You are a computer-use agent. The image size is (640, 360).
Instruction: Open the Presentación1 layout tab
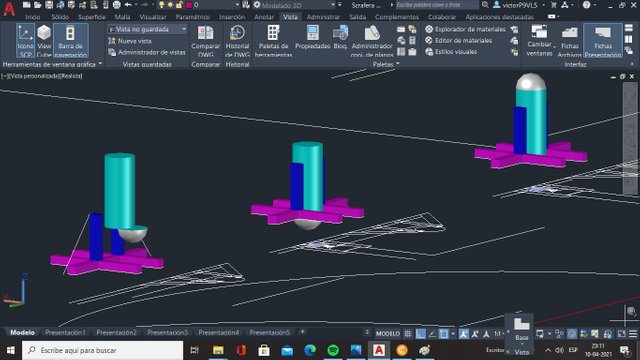(x=65, y=333)
